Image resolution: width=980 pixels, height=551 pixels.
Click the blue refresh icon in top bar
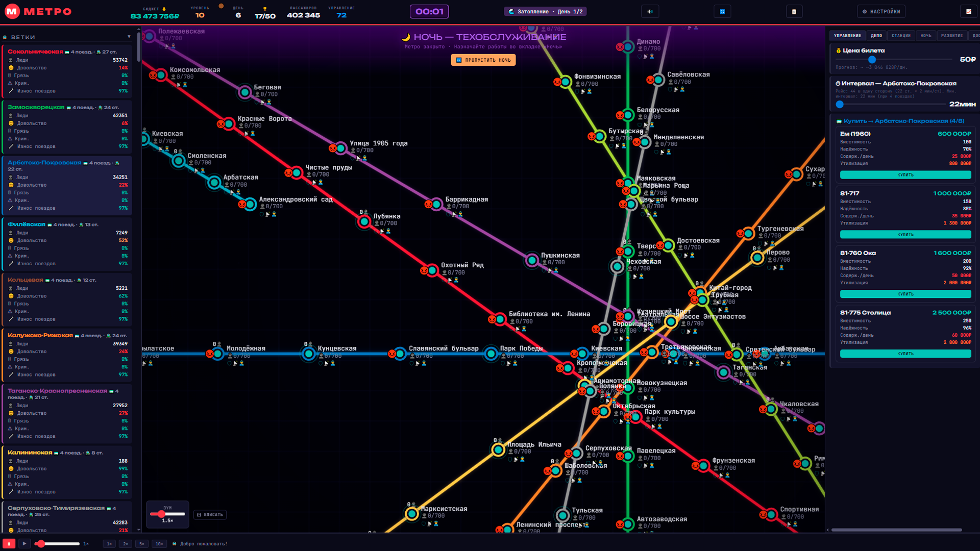pyautogui.click(x=722, y=12)
